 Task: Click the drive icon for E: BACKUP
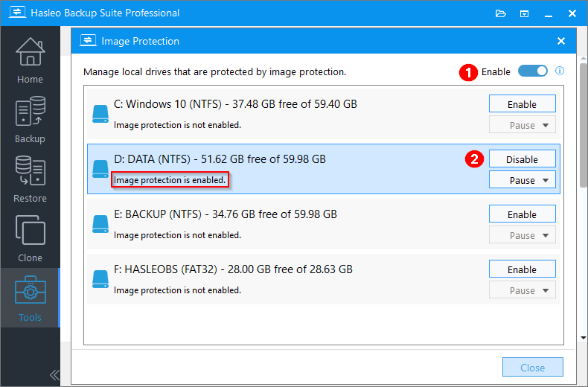click(x=100, y=224)
